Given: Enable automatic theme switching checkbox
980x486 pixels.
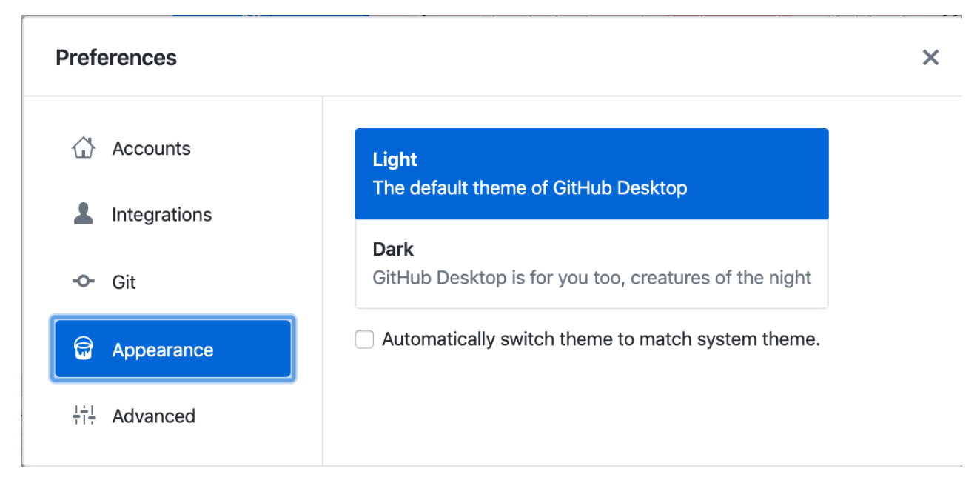Looking at the screenshot, I should tap(364, 340).
